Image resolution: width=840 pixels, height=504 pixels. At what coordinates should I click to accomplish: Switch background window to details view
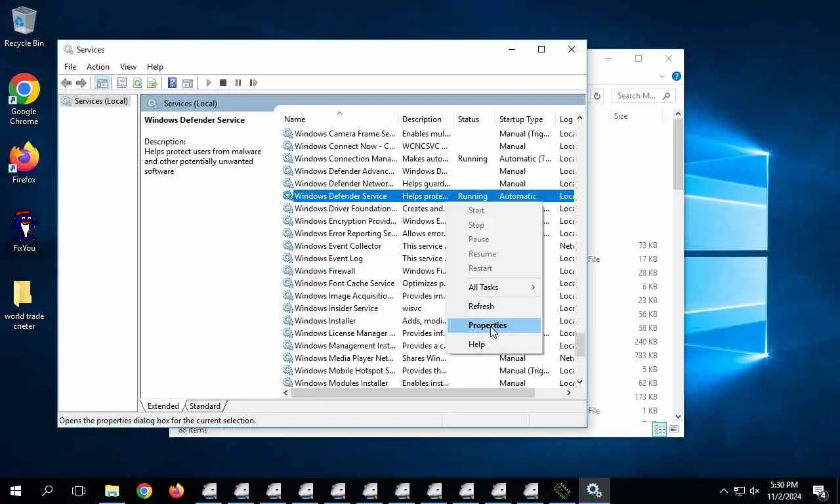tap(660, 429)
